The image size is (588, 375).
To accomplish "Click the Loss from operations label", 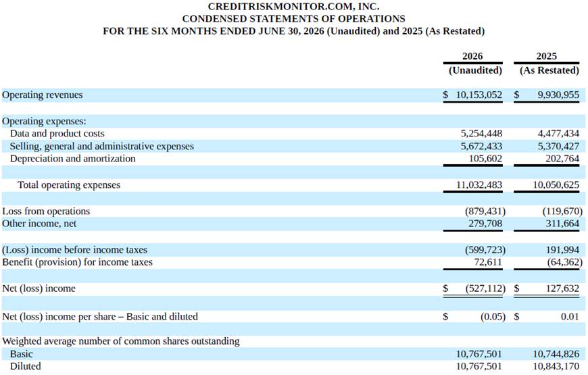I will (46, 211).
